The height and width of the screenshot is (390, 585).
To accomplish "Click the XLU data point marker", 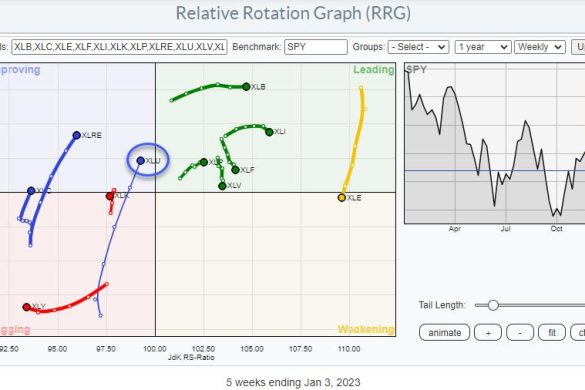I will (x=141, y=161).
